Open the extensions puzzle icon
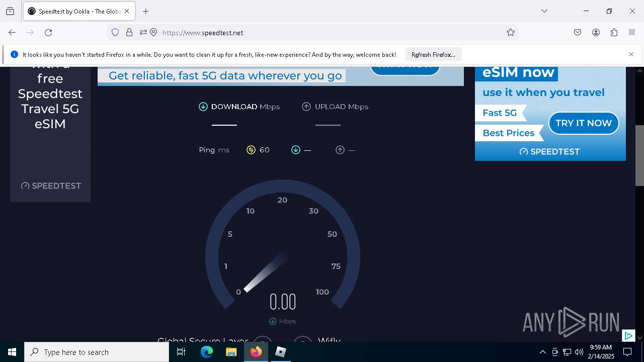 click(x=614, y=32)
